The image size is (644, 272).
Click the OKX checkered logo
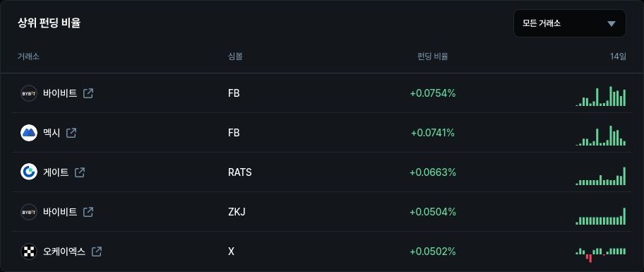[29, 251]
